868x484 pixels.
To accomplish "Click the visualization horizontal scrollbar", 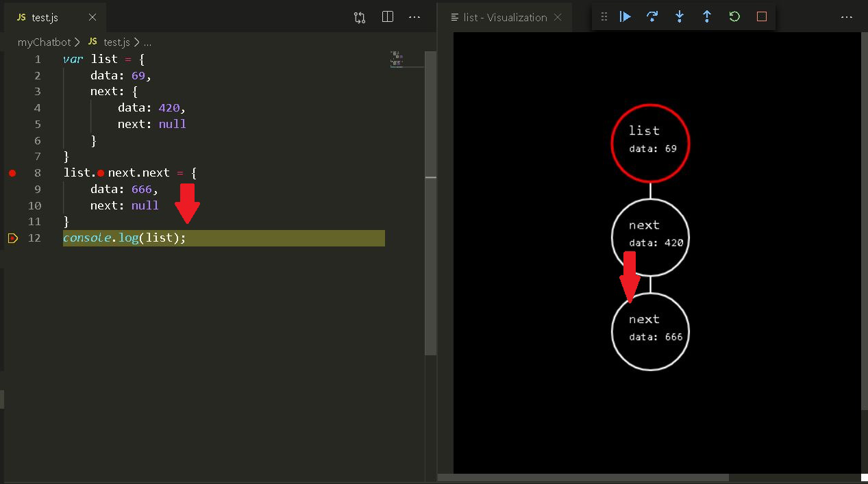I will point(583,478).
